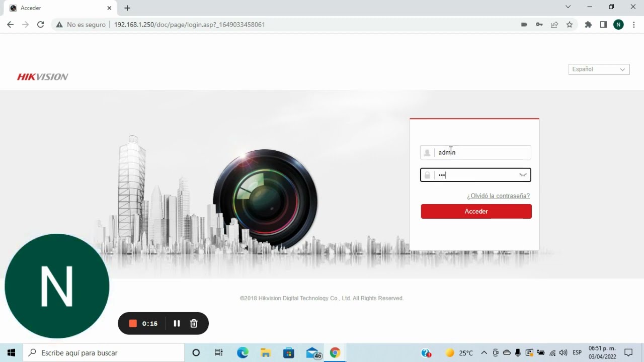The height and width of the screenshot is (362, 644).
Task: Open the Español language dropdown
Action: [x=599, y=69]
